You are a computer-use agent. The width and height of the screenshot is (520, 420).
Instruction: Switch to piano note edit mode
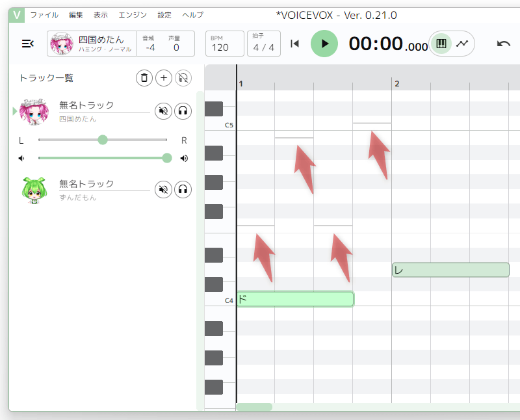(441, 44)
